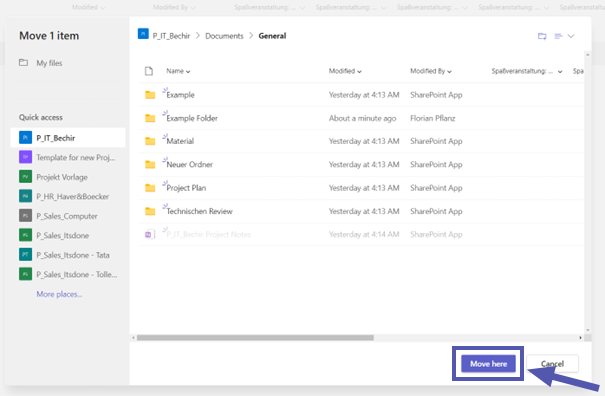
Task: Click the P_IT_Bechir site icon in breadcrumb
Action: pos(143,34)
